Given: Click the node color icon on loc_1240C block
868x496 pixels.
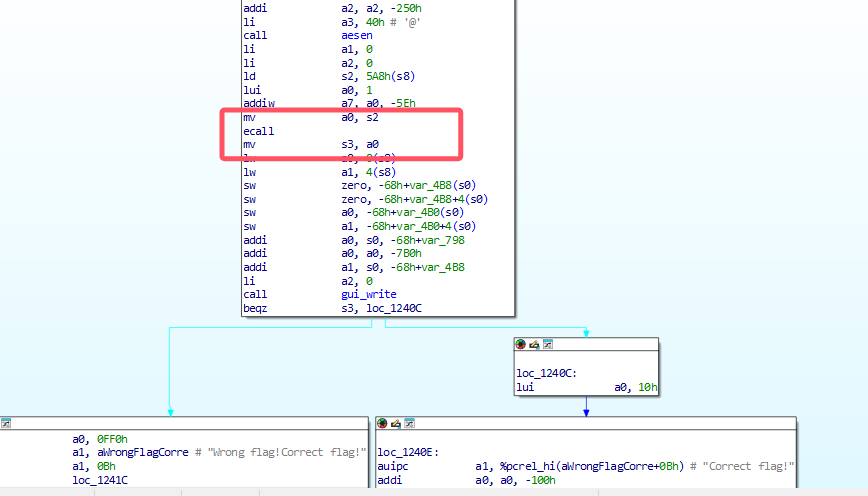Looking at the screenshot, I should (520, 344).
